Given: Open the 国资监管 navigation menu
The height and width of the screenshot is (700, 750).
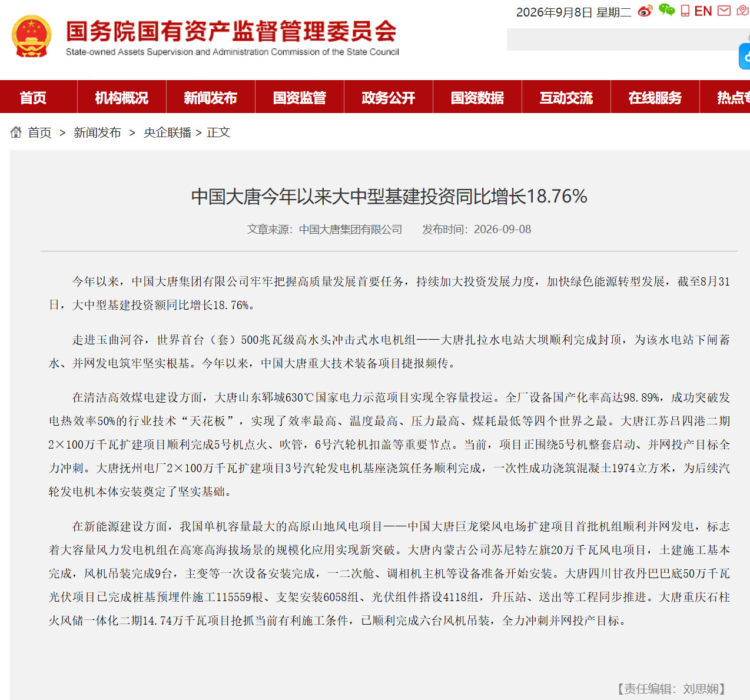Looking at the screenshot, I should pyautogui.click(x=300, y=98).
